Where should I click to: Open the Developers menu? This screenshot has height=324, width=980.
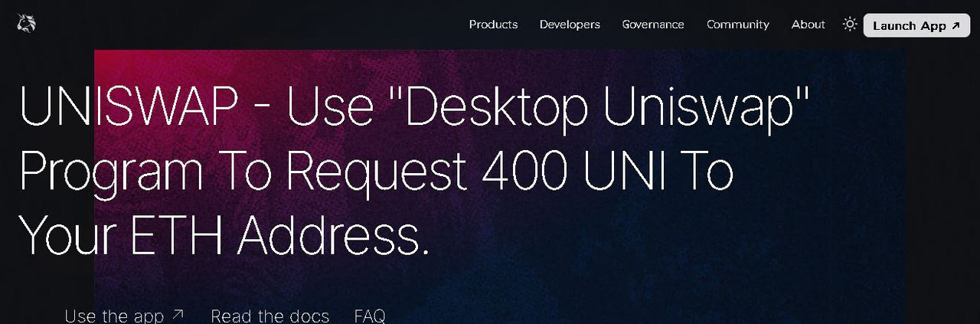[570, 25]
